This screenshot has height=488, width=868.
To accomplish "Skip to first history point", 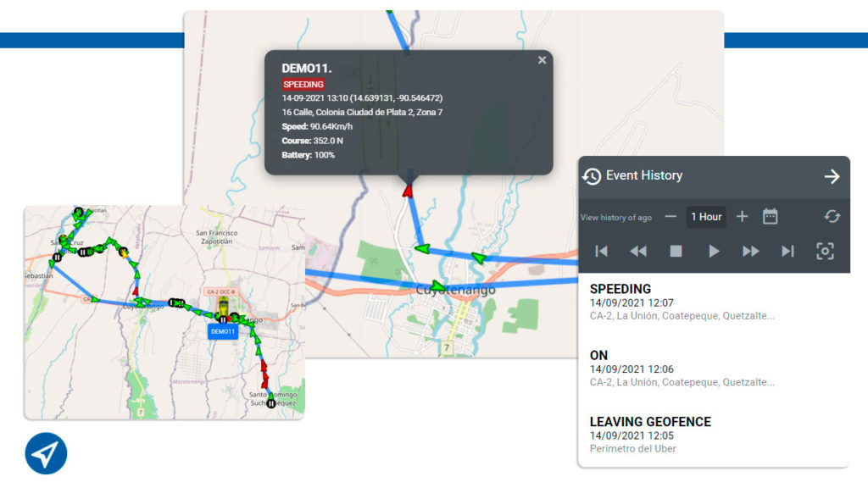I will click(601, 251).
